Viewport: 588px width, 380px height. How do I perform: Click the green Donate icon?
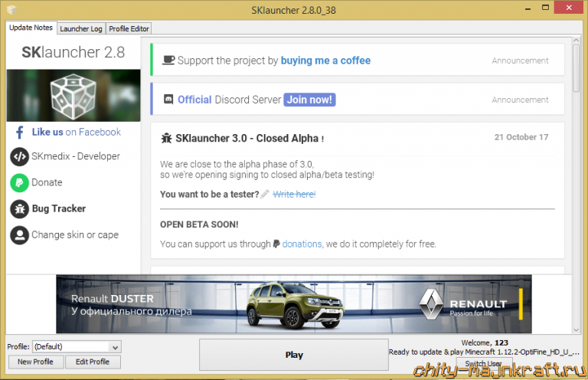click(19, 183)
